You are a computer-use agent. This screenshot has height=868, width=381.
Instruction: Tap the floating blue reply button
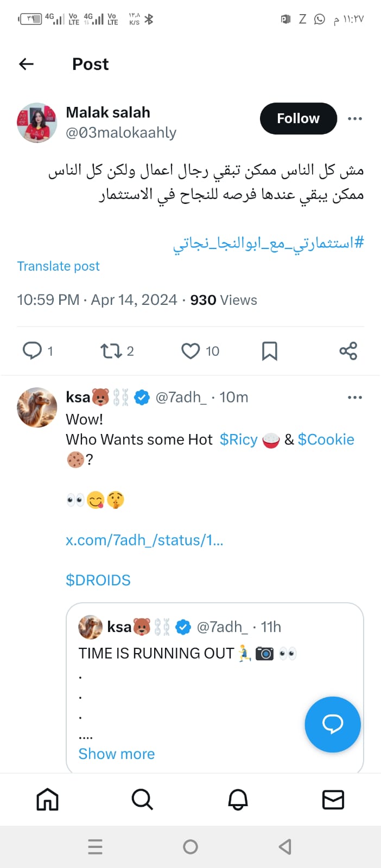pos(333,724)
